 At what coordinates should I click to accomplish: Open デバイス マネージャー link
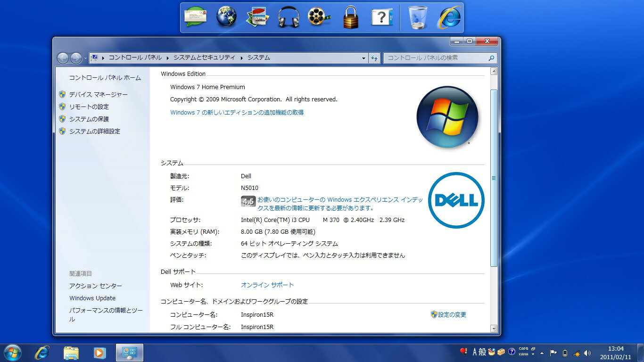(x=98, y=94)
